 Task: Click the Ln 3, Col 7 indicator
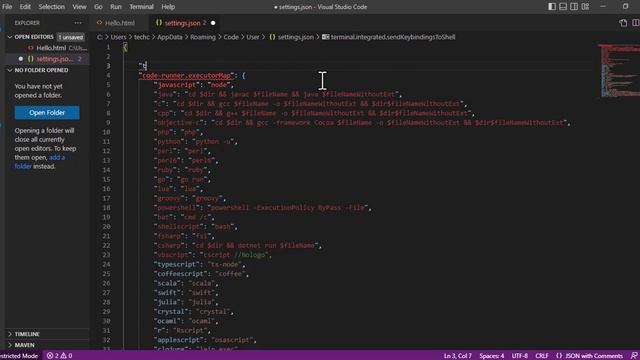(x=458, y=356)
